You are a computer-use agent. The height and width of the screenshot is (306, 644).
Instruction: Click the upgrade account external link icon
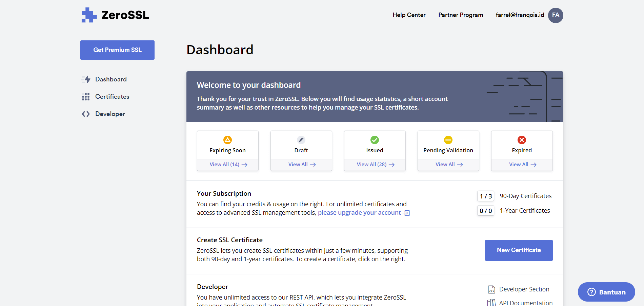[x=406, y=213]
